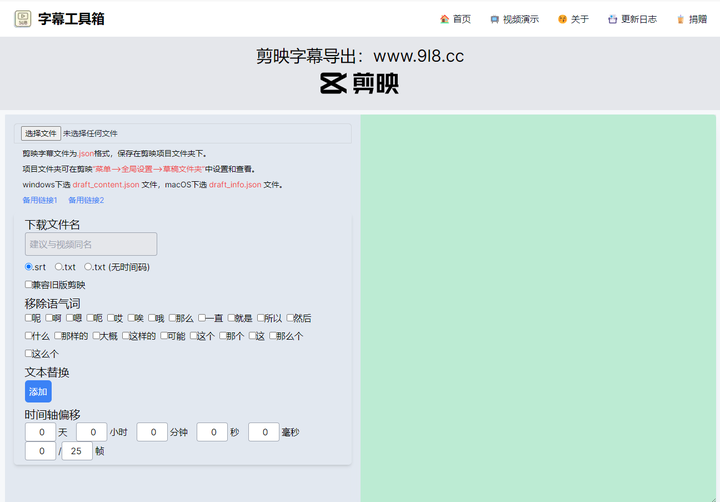Check the 啊 filler word checkbox

click(x=49, y=317)
